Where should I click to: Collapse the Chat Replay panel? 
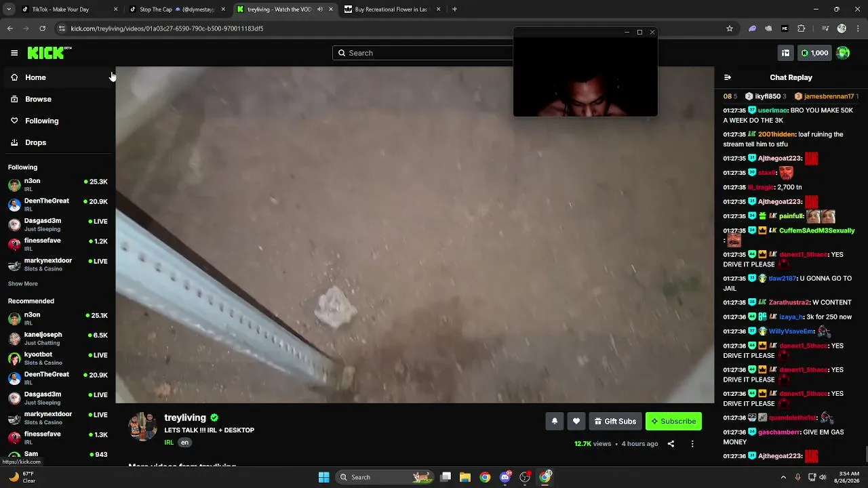(x=727, y=77)
